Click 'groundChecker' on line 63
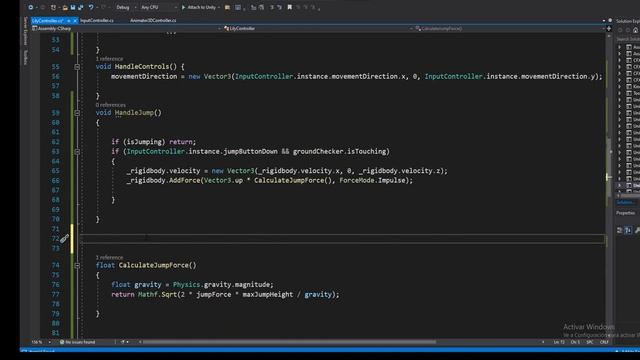640x360 pixels. pos(318,151)
